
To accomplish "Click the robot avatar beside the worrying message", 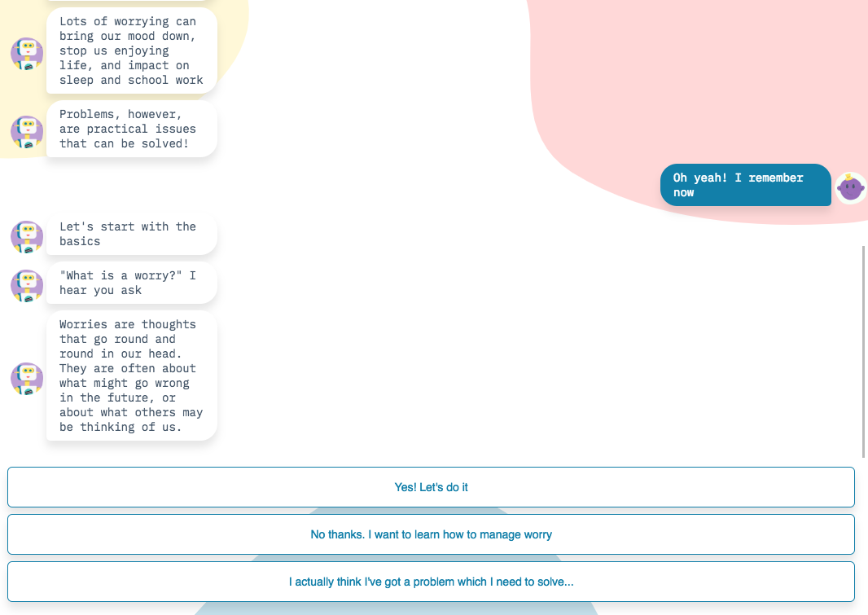I will [27, 53].
